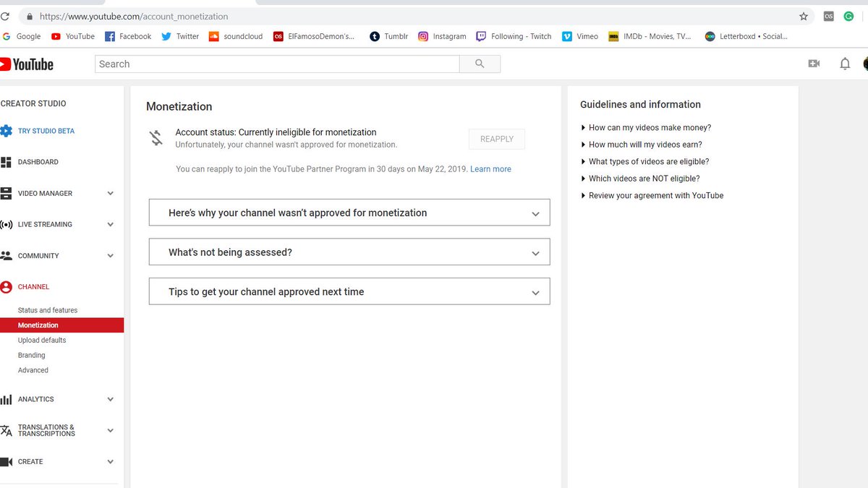Expand "How much will my videos earn?"
The width and height of the screenshot is (868, 488).
pos(642,145)
